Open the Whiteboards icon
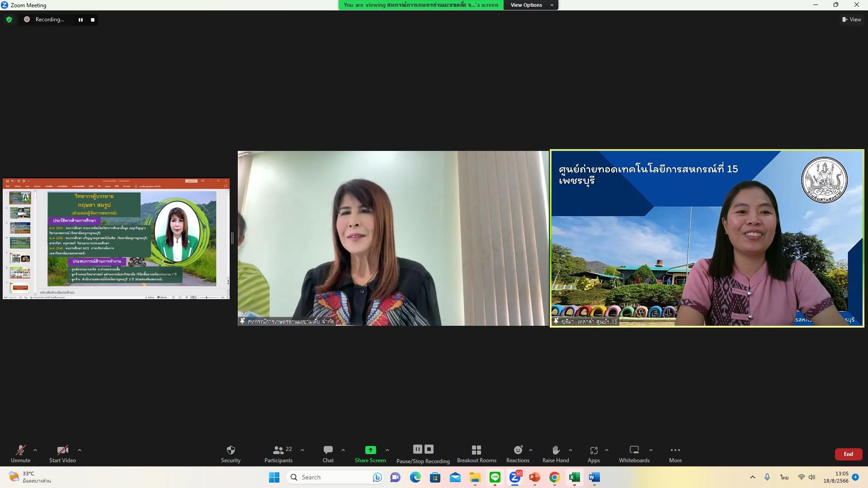Screen dimensions: 868x488 tap(634, 450)
